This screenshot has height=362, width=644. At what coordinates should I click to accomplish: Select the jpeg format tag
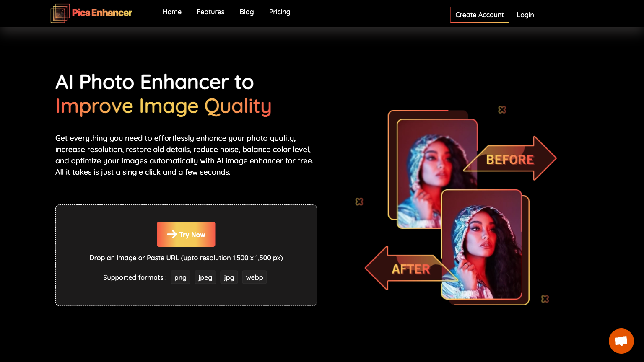click(x=205, y=277)
